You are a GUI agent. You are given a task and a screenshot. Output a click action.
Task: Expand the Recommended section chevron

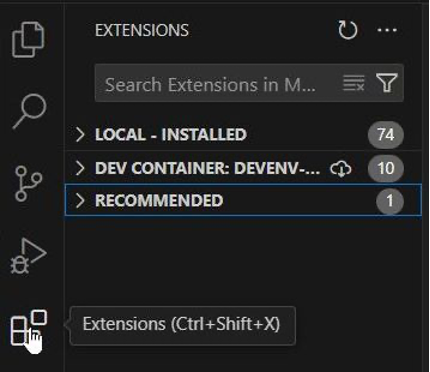pyautogui.click(x=80, y=201)
